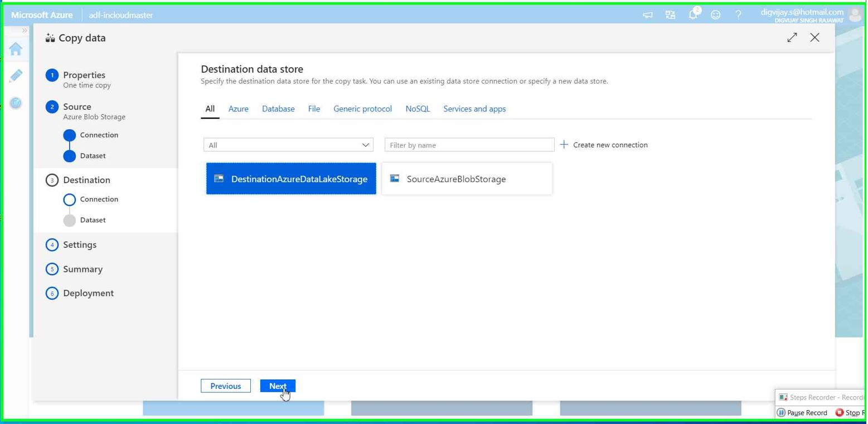Click the Copy data title icon
868x424 pixels.
50,38
